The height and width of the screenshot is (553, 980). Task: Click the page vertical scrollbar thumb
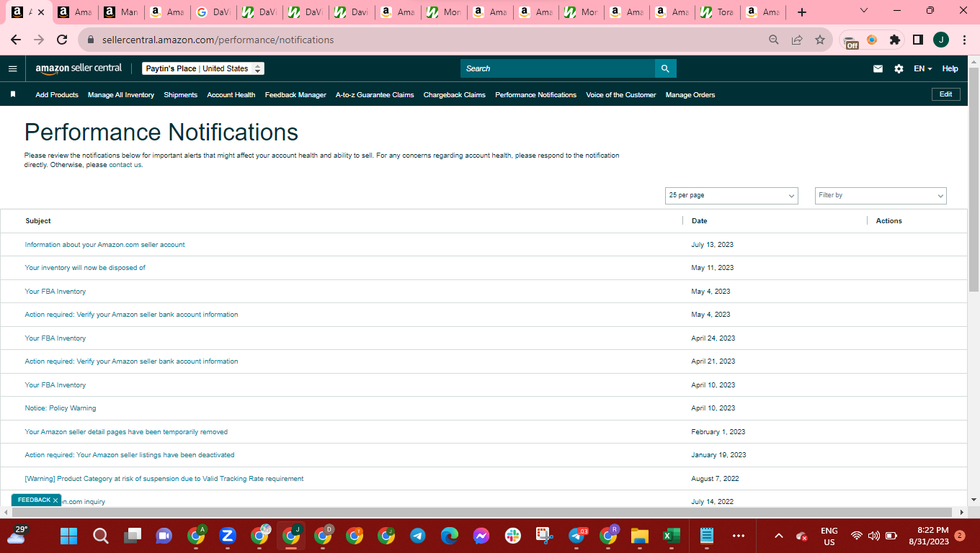tap(974, 180)
